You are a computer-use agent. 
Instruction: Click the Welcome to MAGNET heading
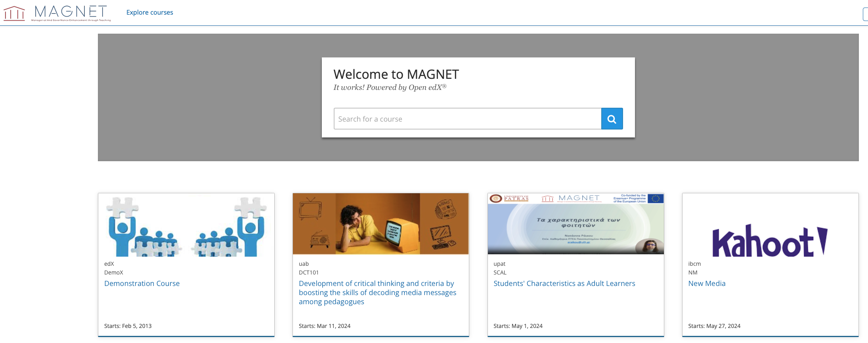396,74
